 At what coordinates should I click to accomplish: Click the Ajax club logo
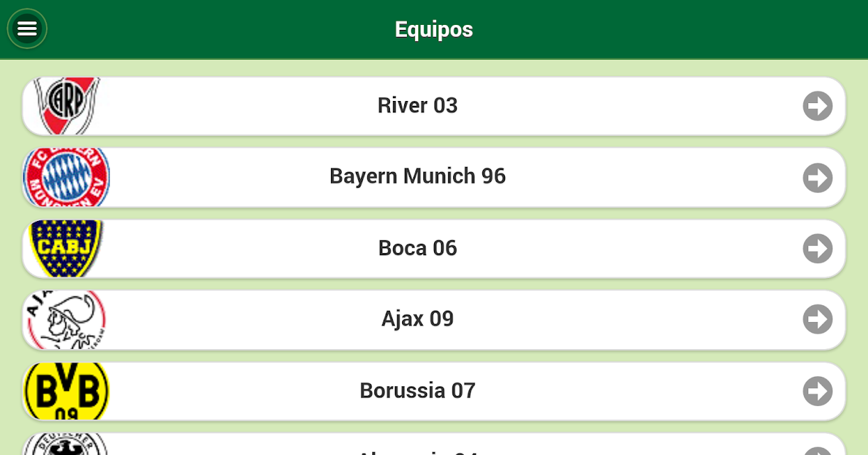[66, 320]
